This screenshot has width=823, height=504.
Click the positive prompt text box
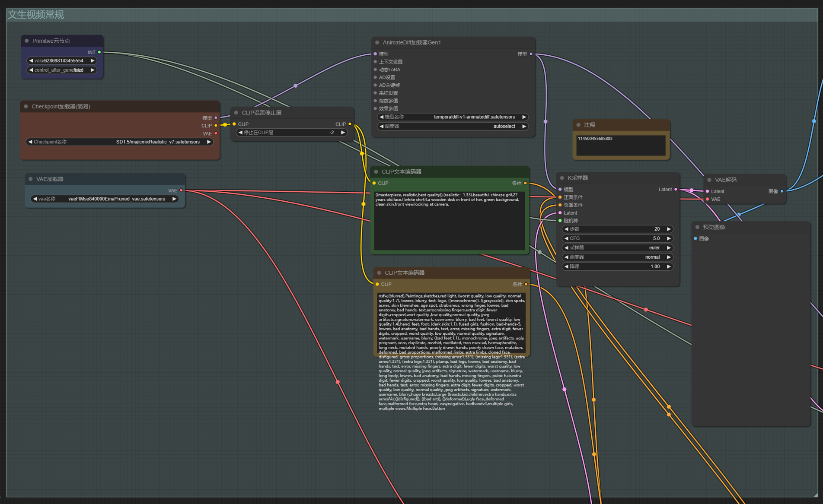[449, 220]
